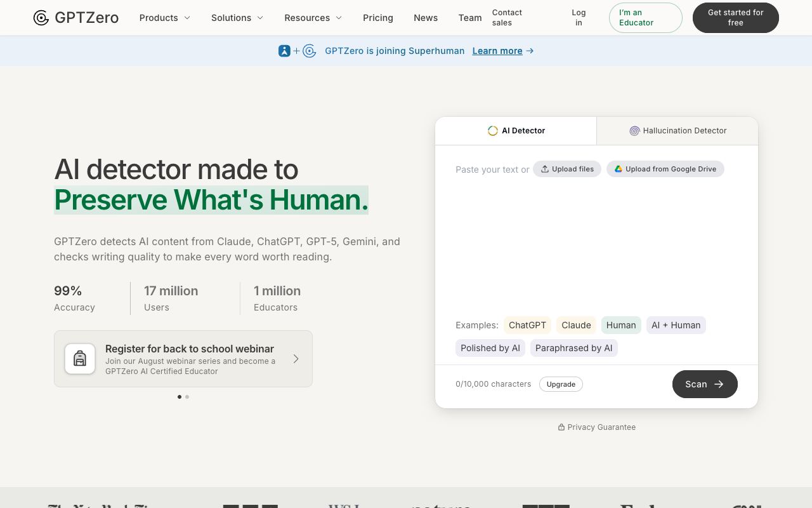Click Log in
Viewport: 812px width, 508px height.
point(579,18)
